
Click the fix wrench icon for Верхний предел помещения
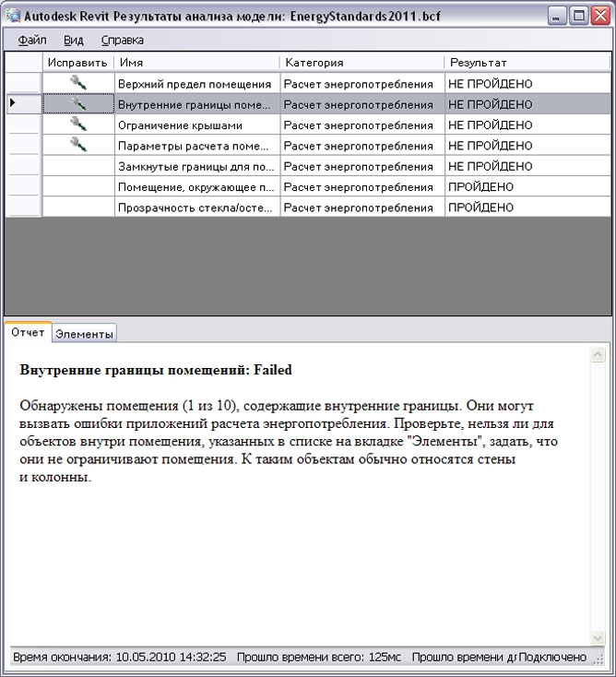point(78,82)
